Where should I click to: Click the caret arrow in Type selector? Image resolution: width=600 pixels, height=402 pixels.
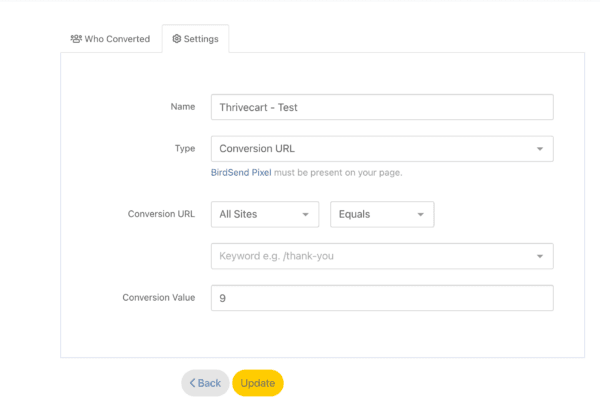tap(540, 149)
